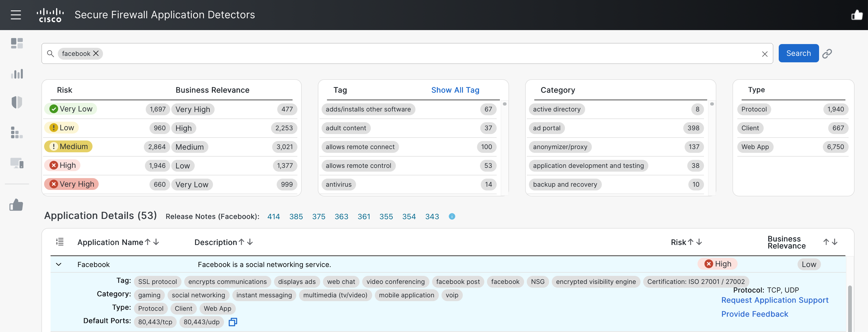
Task: Select the adult content tag filter
Action: (346, 128)
